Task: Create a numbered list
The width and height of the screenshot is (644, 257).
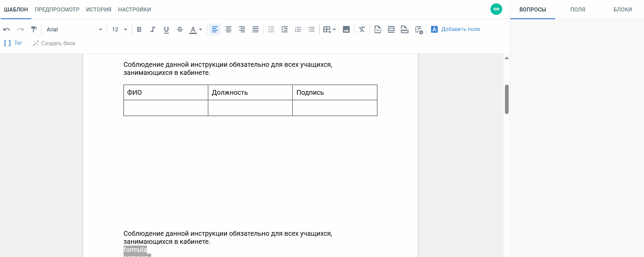Action: tap(298, 30)
